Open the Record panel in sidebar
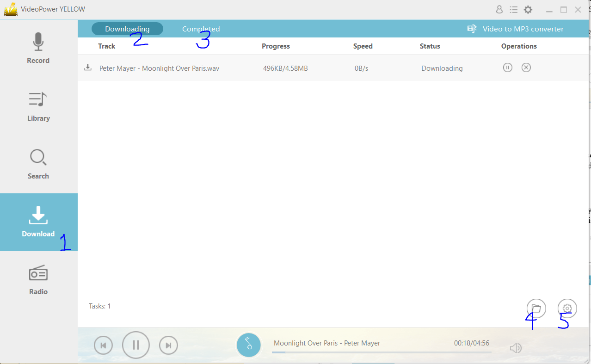Image resolution: width=591 pixels, height=364 pixels. click(38, 48)
